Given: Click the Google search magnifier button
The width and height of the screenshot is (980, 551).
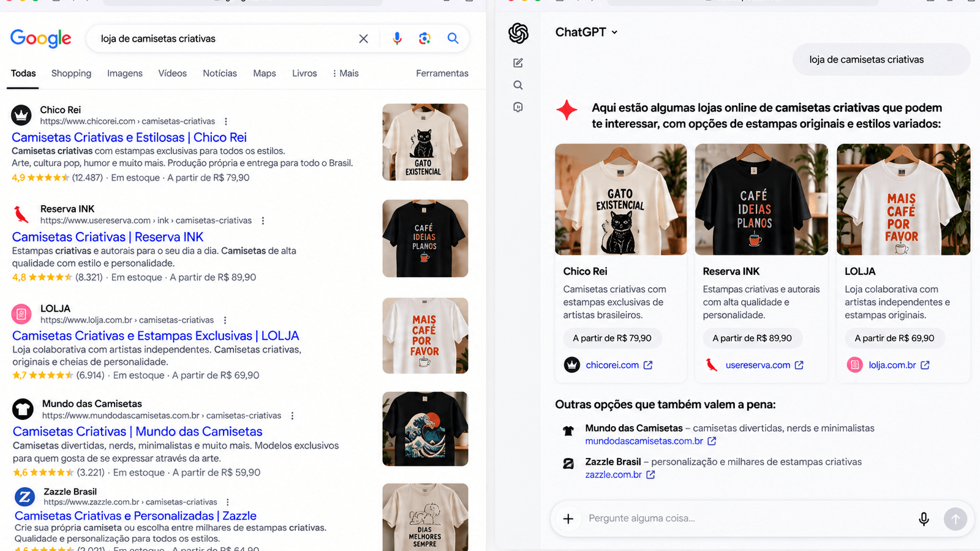Looking at the screenshot, I should click(453, 38).
